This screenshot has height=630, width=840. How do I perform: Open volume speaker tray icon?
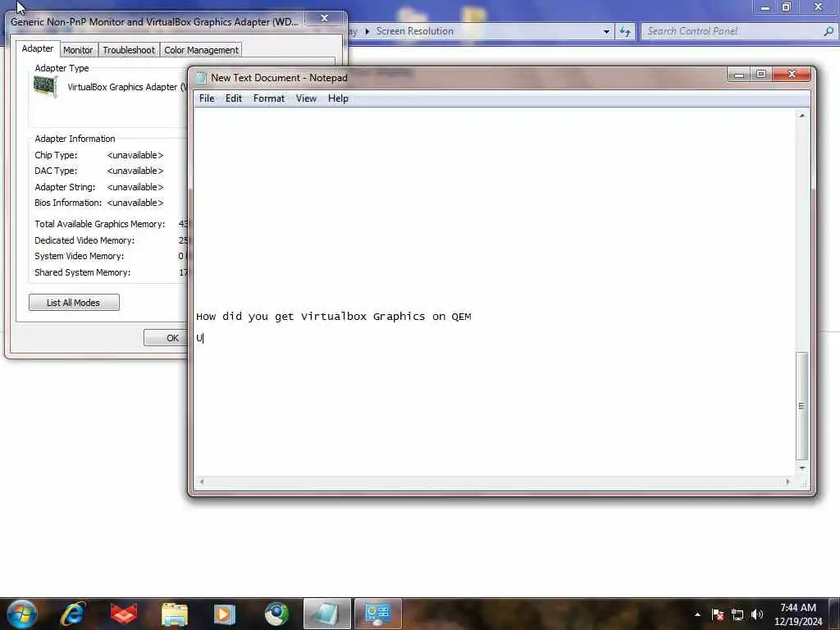[757, 614]
